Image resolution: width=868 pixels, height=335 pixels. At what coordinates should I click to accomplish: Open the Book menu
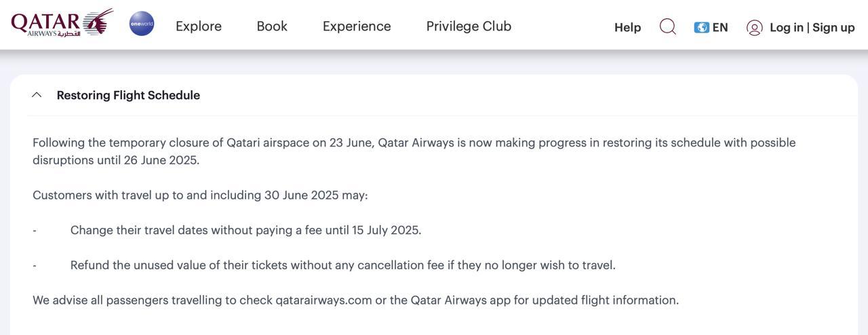(272, 26)
